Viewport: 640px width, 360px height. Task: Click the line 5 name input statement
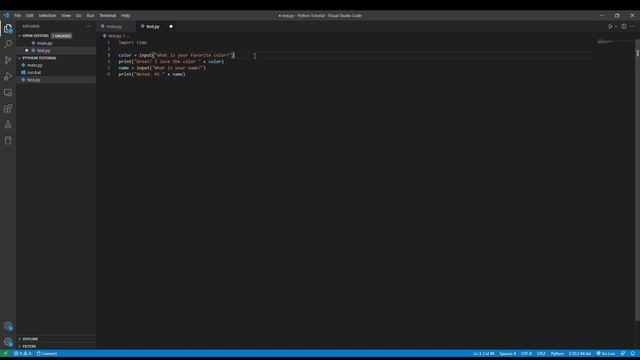coord(162,68)
